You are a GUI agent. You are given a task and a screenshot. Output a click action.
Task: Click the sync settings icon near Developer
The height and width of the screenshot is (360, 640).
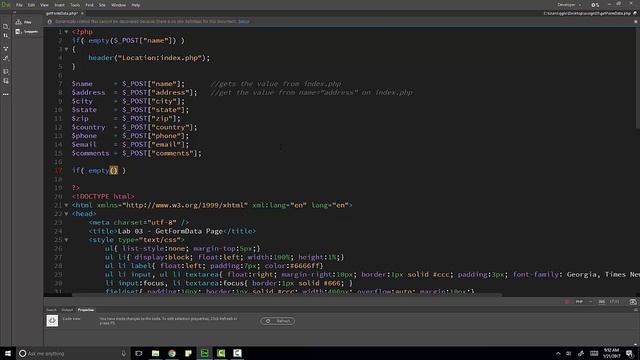coord(595,5)
